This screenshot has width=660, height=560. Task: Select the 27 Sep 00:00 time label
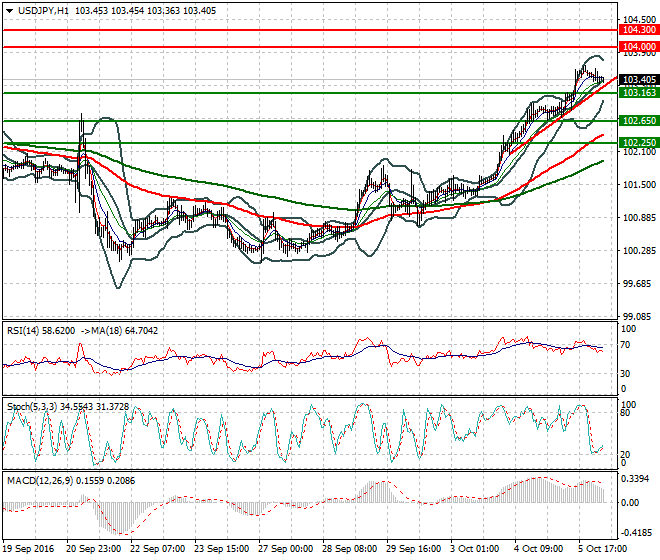pos(285,549)
